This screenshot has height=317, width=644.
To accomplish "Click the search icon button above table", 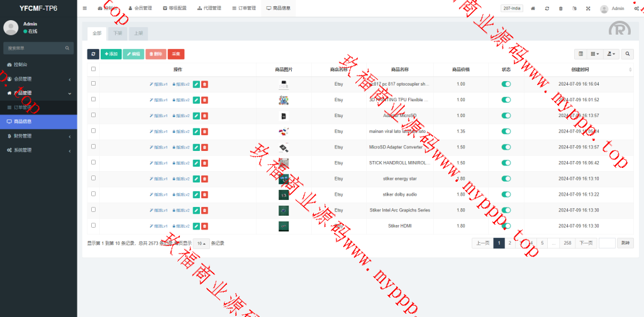I will (x=628, y=54).
